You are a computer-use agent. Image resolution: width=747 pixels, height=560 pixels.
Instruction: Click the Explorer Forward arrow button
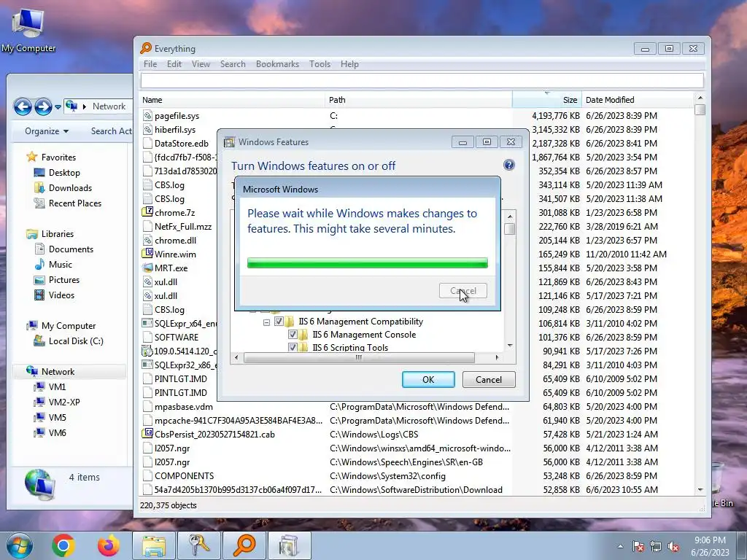click(x=43, y=106)
